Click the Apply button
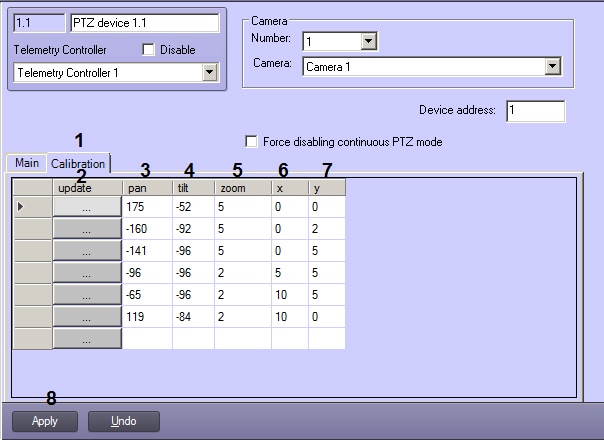The width and height of the screenshot is (604, 440). [45, 421]
